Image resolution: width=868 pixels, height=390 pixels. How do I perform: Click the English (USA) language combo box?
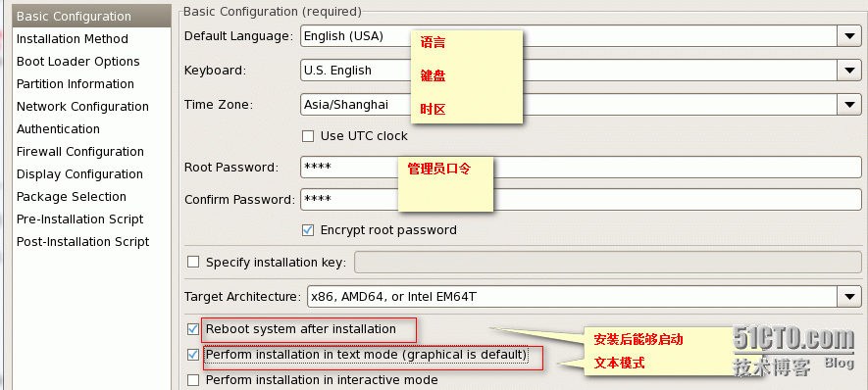tap(581, 36)
